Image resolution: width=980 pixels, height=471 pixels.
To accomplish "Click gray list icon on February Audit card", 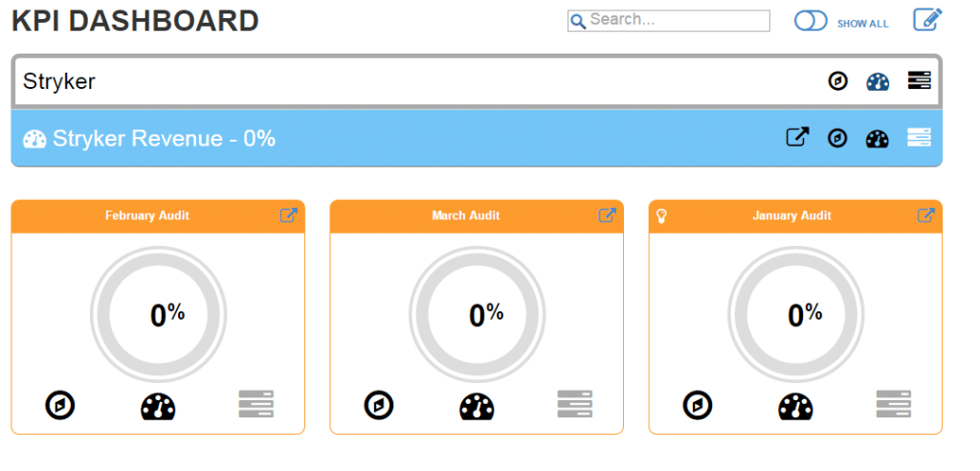I will pyautogui.click(x=256, y=404).
